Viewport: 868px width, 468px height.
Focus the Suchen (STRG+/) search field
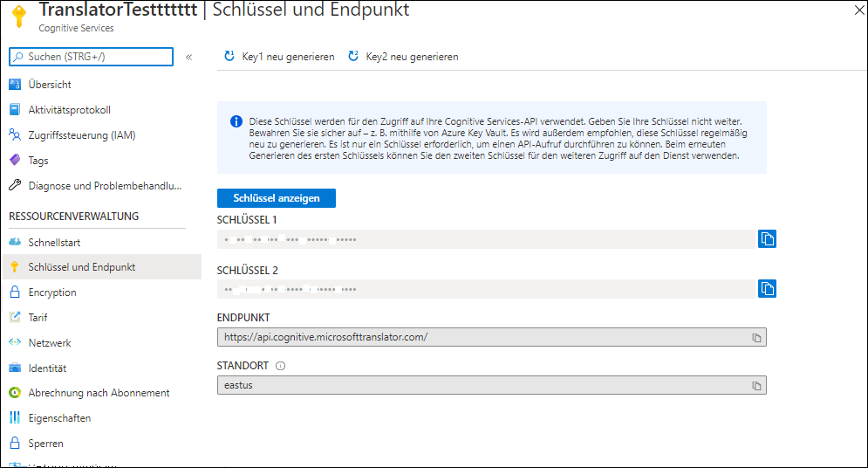[92, 57]
